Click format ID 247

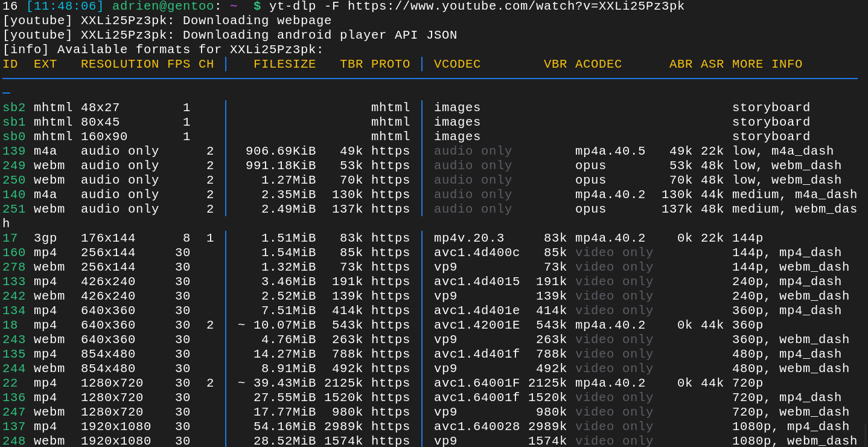click(x=14, y=412)
